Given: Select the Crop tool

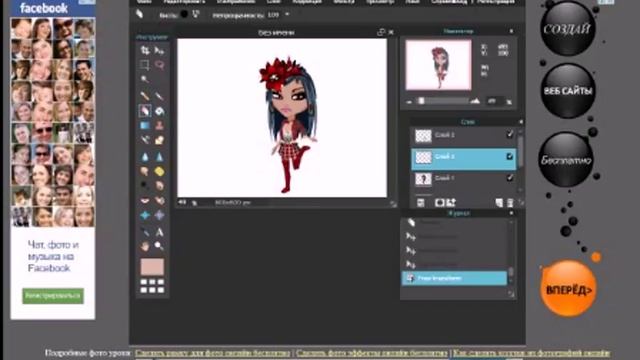Looking at the screenshot, I should (x=145, y=50).
